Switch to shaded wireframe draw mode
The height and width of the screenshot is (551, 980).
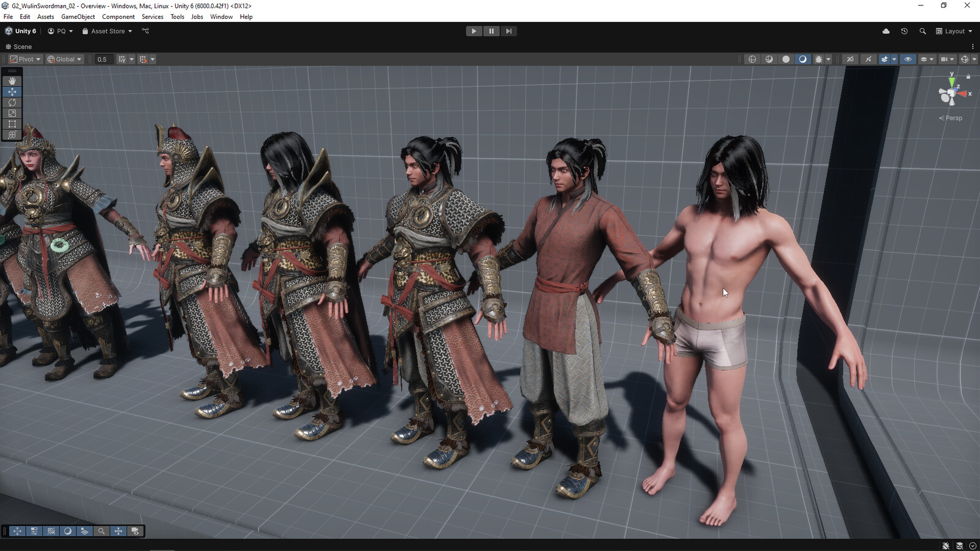pyautogui.click(x=769, y=59)
